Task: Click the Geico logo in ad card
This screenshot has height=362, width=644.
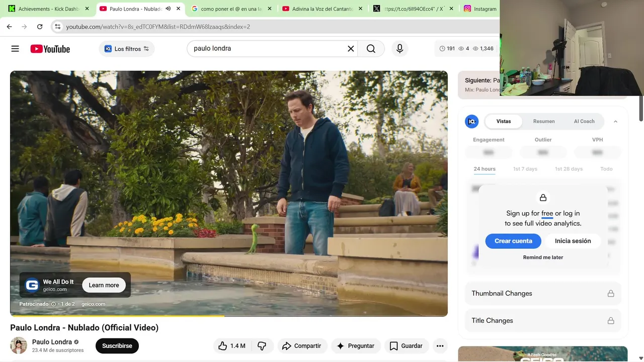Action: 32,285
